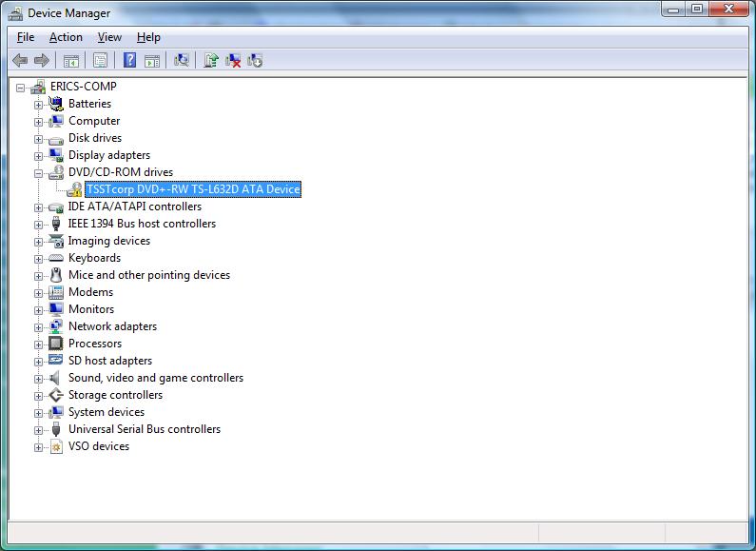Click the Storage controllers icon
This screenshot has height=551, width=756.
pyautogui.click(x=56, y=395)
